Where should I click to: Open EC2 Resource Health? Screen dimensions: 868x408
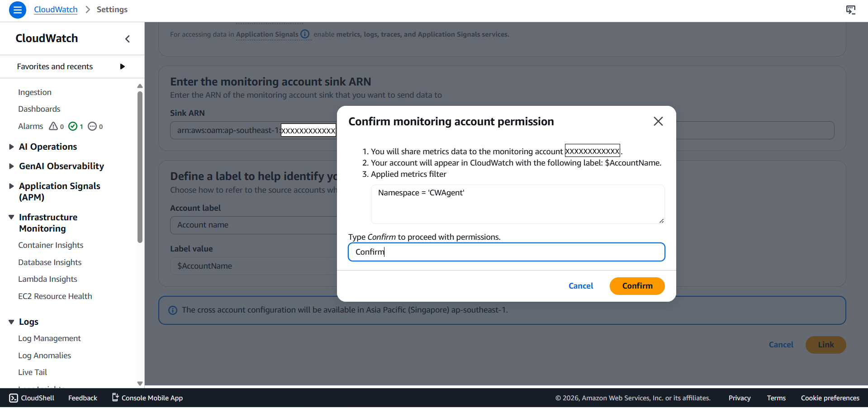[55, 296]
